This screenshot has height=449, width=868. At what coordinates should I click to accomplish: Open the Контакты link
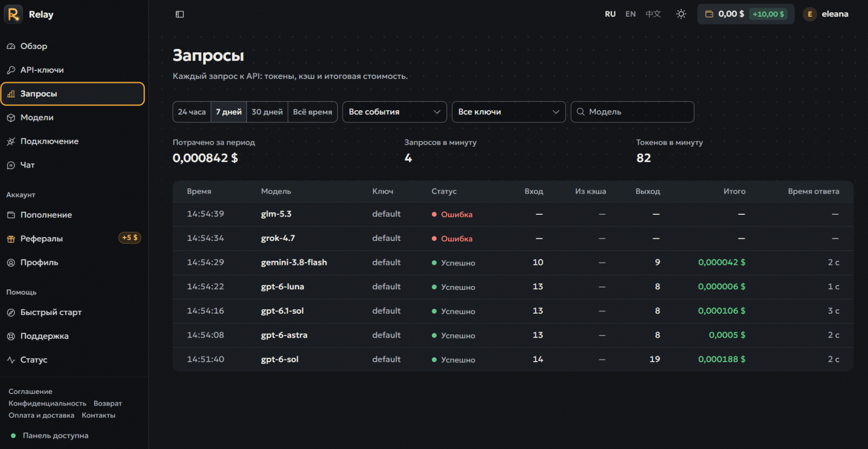[98, 416]
